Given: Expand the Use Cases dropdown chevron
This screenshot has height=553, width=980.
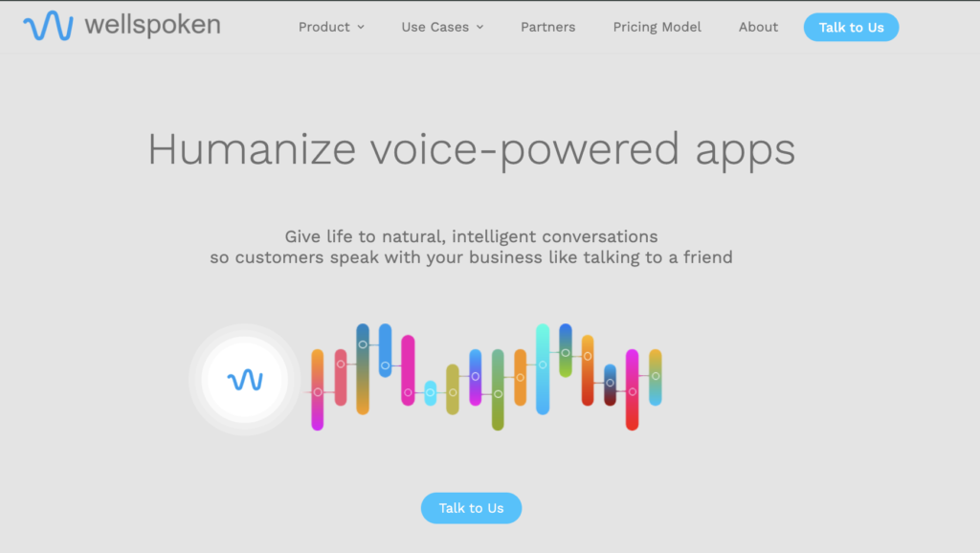Looking at the screenshot, I should tap(480, 28).
